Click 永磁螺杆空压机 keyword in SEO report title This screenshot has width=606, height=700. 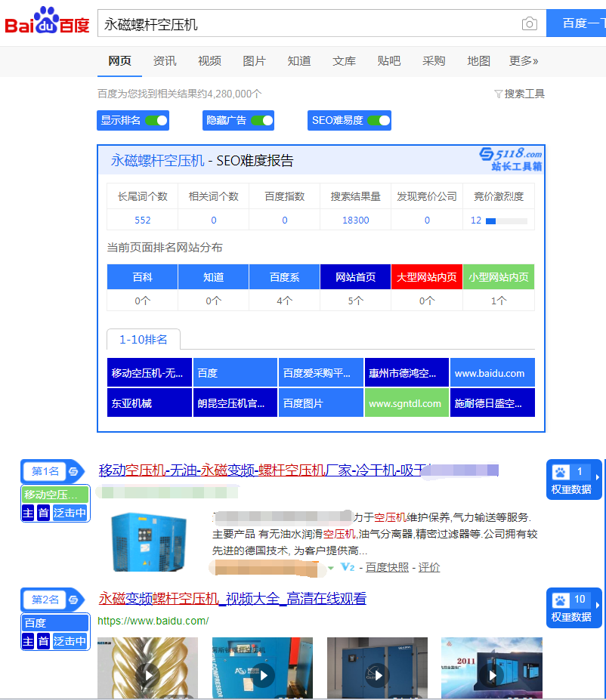pos(157,160)
